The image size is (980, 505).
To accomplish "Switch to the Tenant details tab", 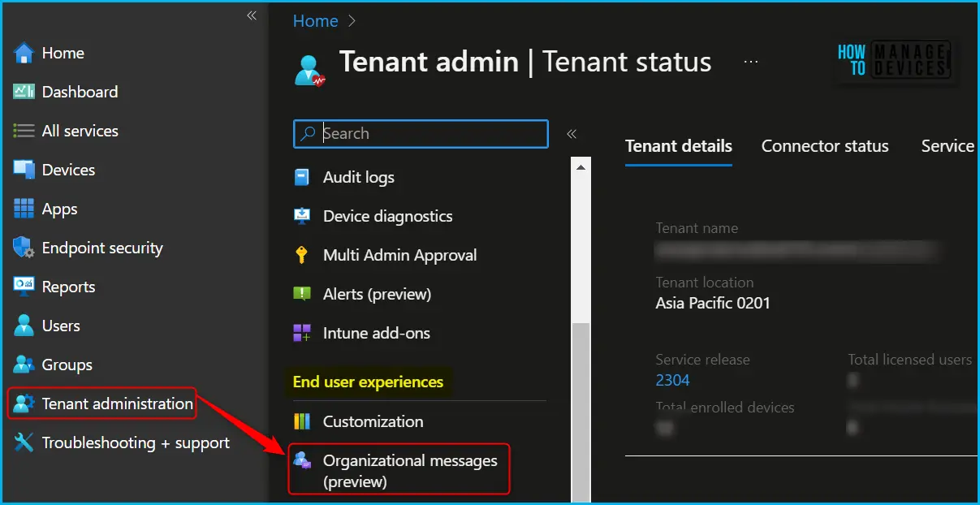I will pos(679,146).
